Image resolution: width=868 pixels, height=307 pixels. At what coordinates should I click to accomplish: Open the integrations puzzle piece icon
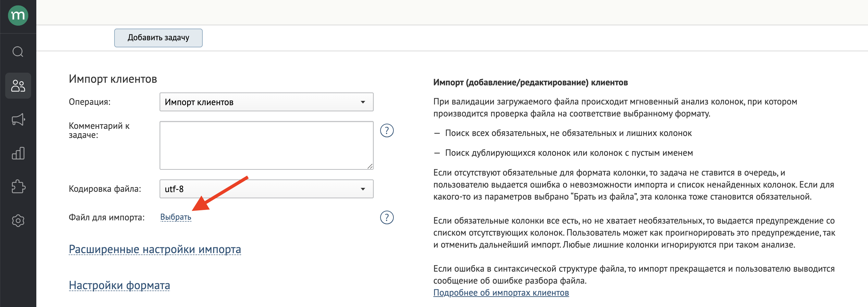(x=18, y=187)
